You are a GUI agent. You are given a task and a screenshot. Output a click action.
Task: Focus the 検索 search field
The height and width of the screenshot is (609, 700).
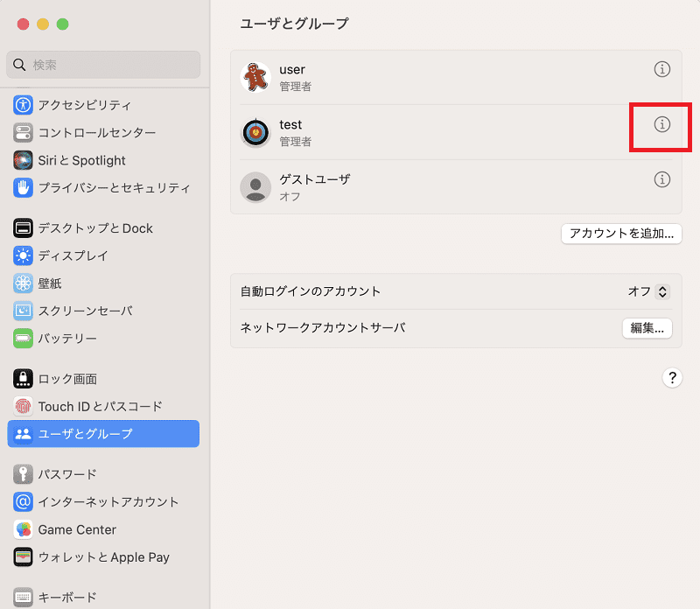(x=103, y=65)
